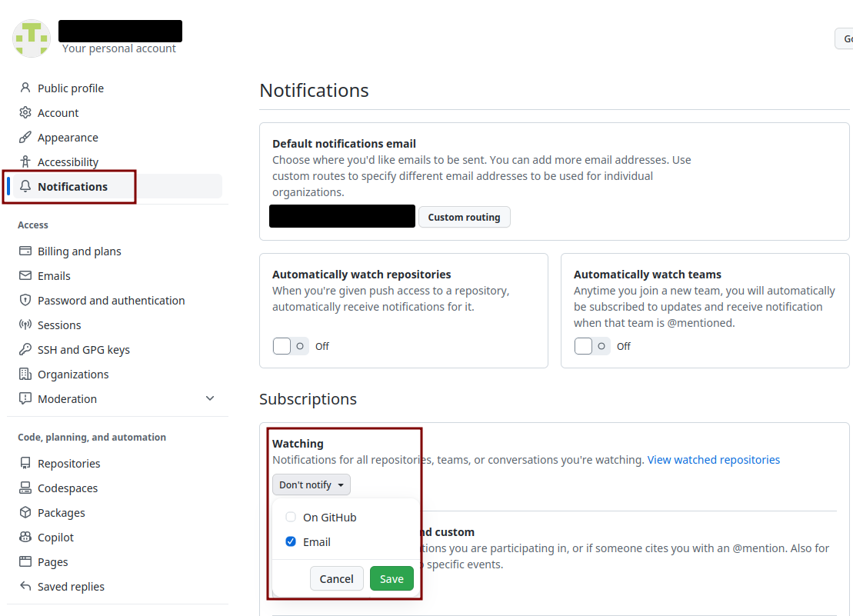Expand the Moderation section chevron

(210, 398)
